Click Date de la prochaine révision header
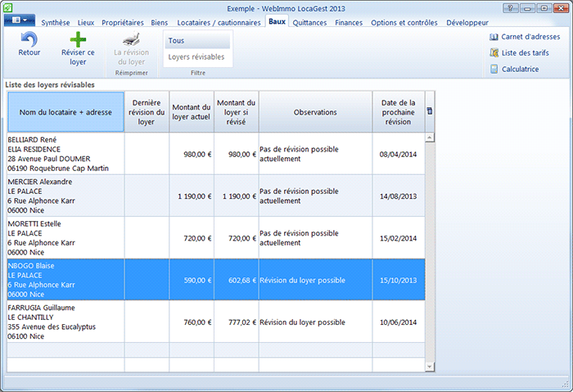573x392 pixels. point(399,111)
